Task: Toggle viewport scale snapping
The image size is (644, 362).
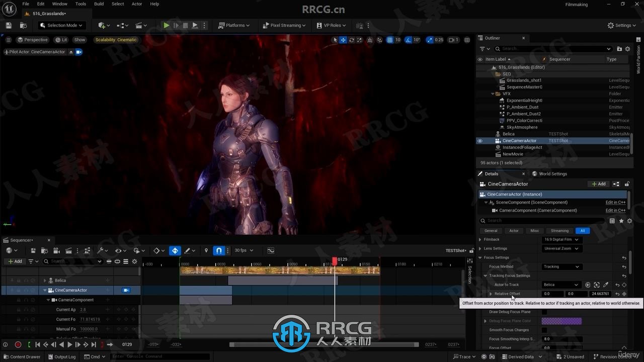Action: [429, 40]
